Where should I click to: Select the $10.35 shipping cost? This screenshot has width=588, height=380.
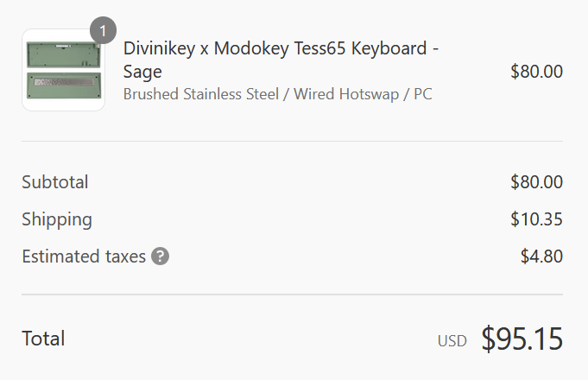click(536, 219)
